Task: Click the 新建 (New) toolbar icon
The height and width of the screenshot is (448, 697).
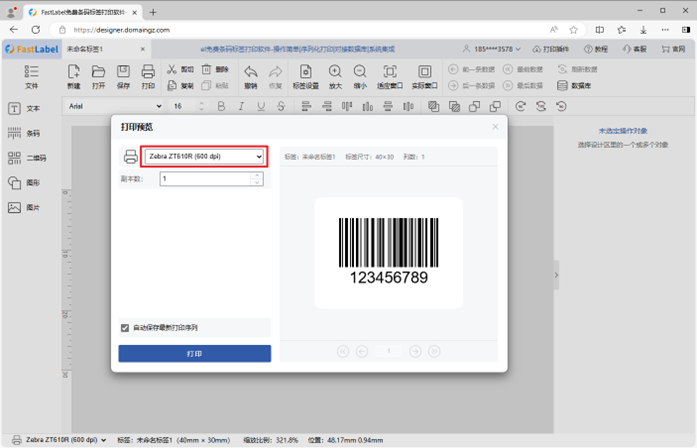Action: [x=74, y=72]
